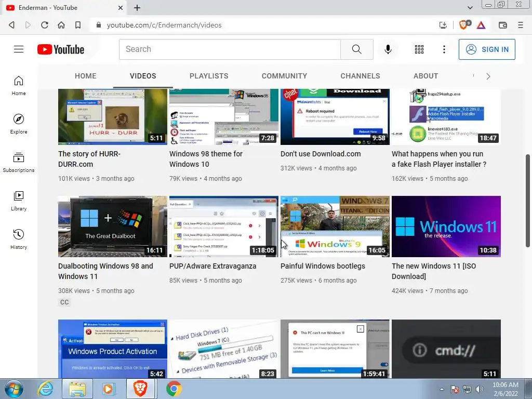Launch Google Chrome from the taskbar
The width and height of the screenshot is (532, 399).
click(x=174, y=389)
